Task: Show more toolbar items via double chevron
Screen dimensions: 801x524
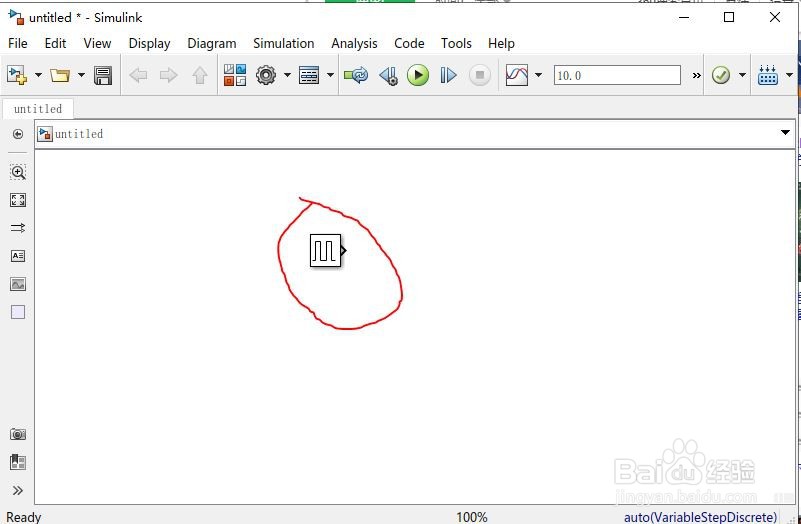Action: (x=696, y=76)
